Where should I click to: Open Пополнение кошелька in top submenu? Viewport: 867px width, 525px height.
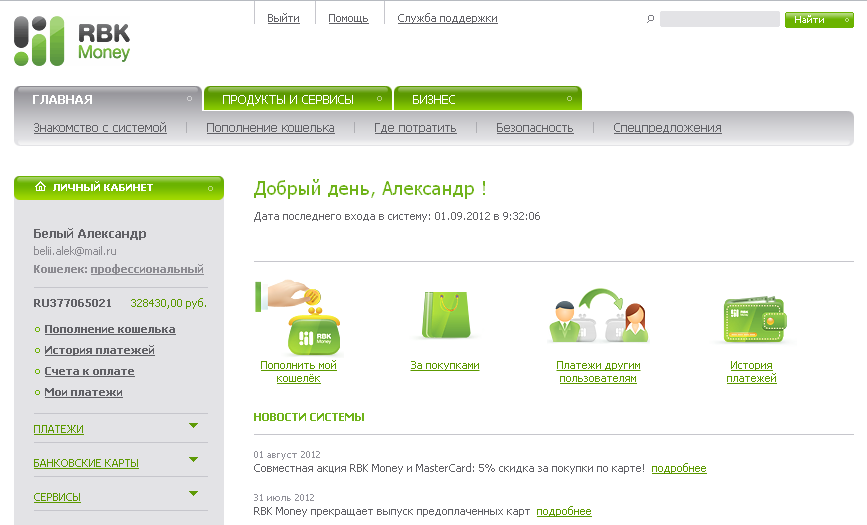[270, 128]
